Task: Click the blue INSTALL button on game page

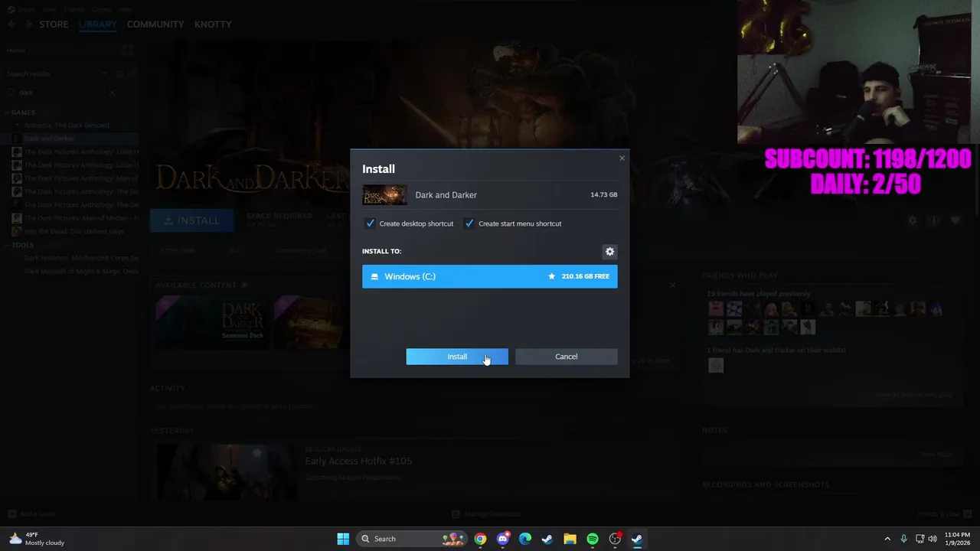Action: (x=191, y=220)
